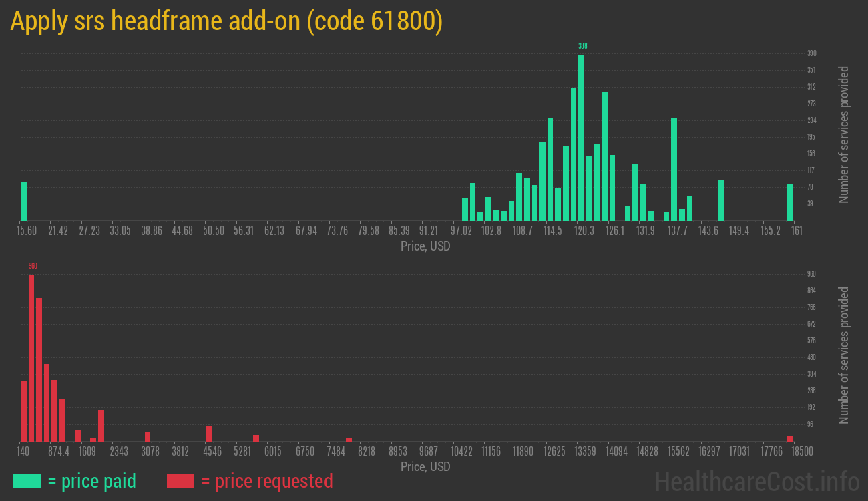Click the rightmost red bar near 18500
The height and width of the screenshot is (501, 868).
pos(790,438)
